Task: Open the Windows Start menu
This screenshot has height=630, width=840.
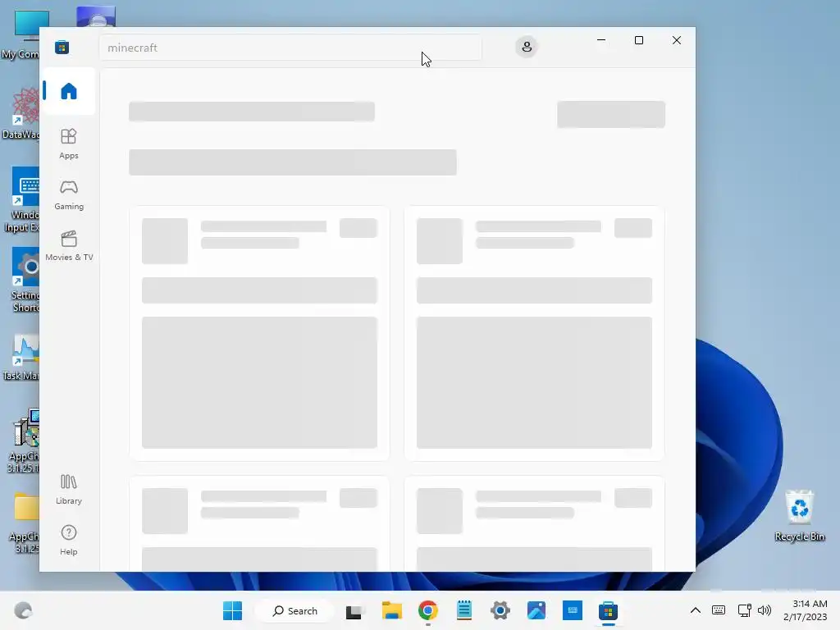Action: [232, 610]
